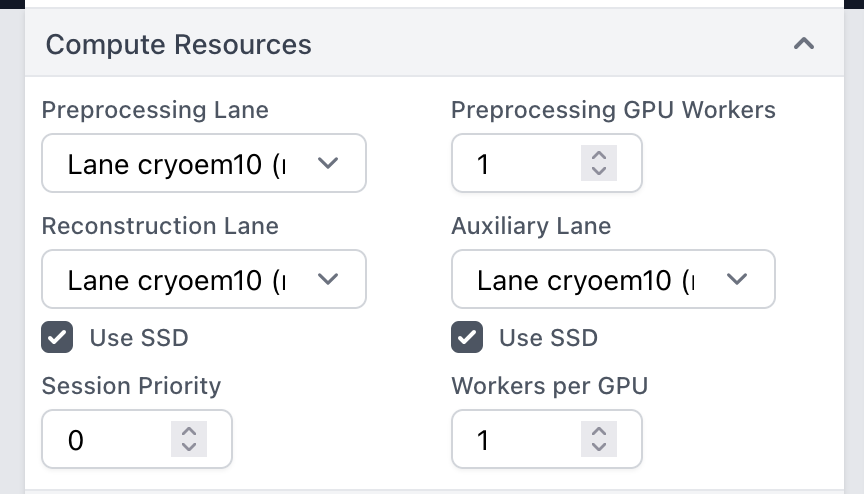Focus the Preprocessing GPU Workers number field
This screenshot has width=864, height=494.
click(515, 164)
